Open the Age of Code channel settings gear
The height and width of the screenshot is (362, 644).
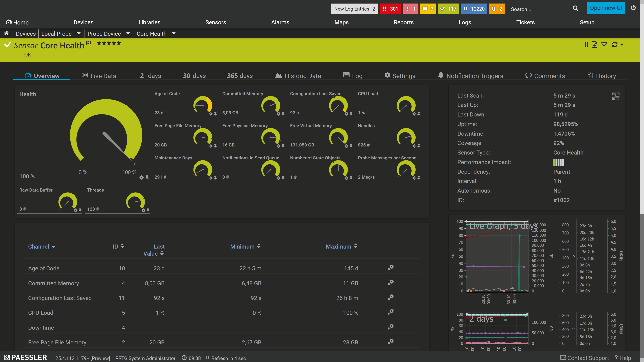tap(391, 268)
